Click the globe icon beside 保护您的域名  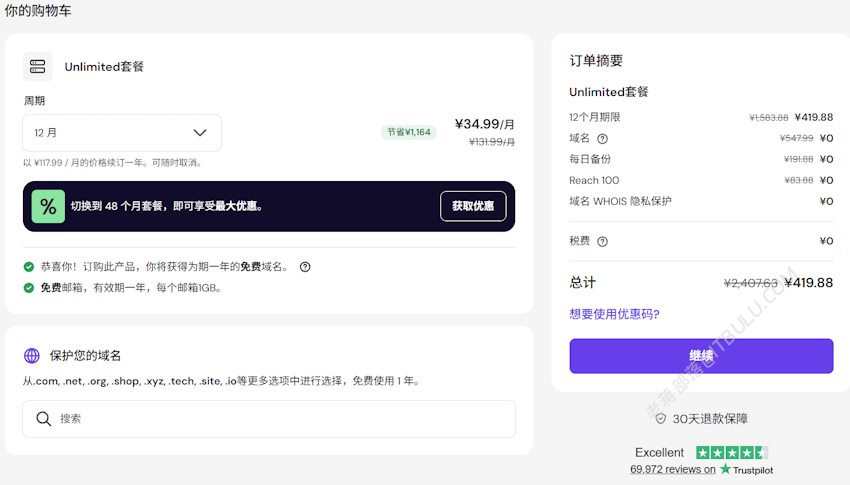coord(32,355)
